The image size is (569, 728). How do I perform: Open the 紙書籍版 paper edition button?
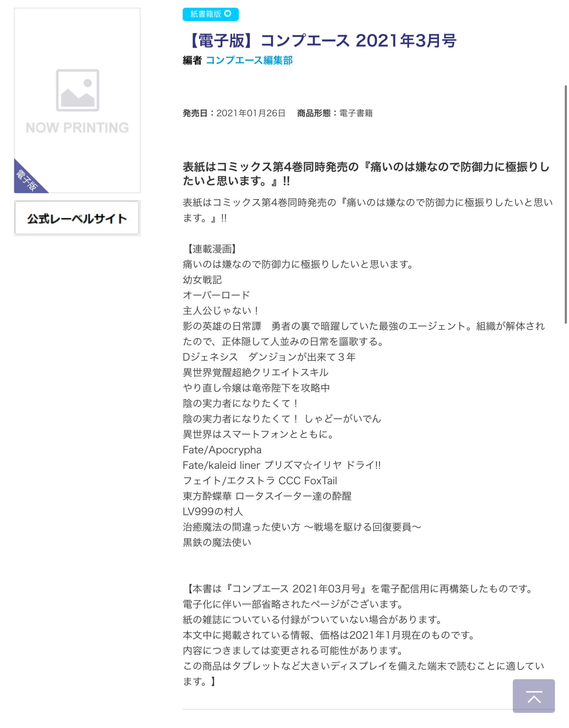[210, 14]
